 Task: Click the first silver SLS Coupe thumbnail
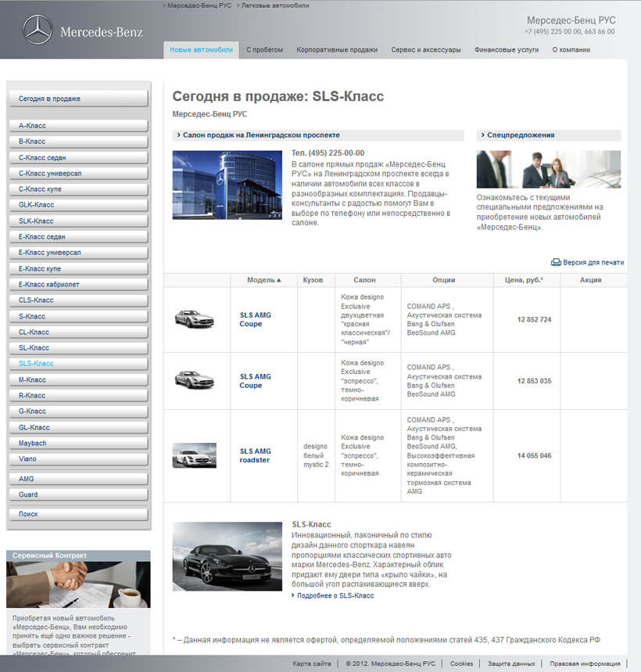(x=195, y=319)
